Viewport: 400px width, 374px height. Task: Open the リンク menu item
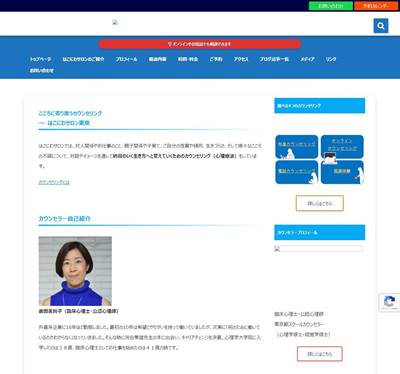pos(331,59)
